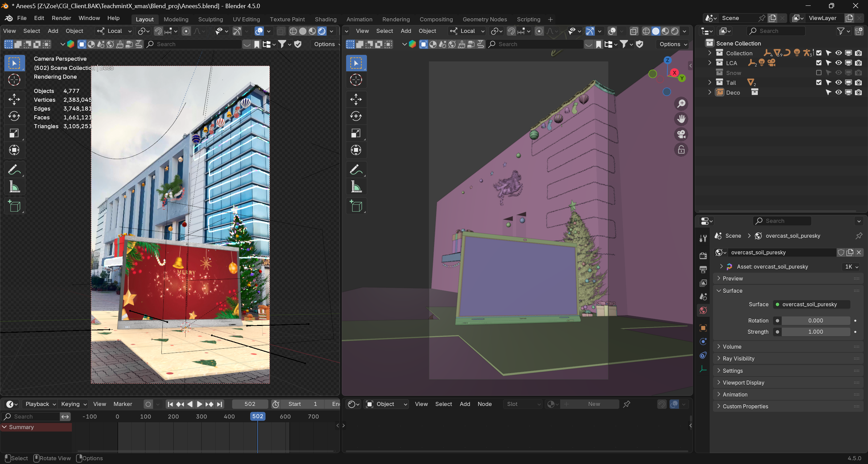Expand the Ray Visibility panel
Viewport: 868px width, 464px height.
pyautogui.click(x=738, y=359)
